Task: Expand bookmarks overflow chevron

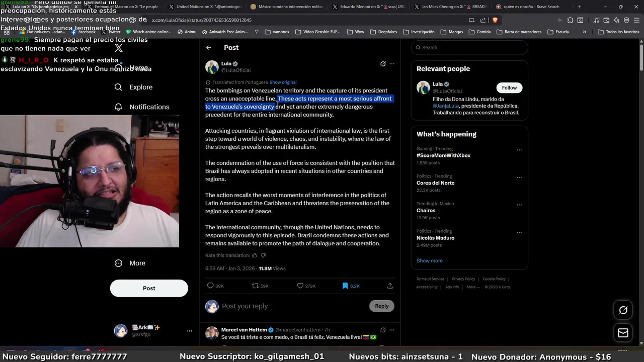Action: tap(584, 32)
